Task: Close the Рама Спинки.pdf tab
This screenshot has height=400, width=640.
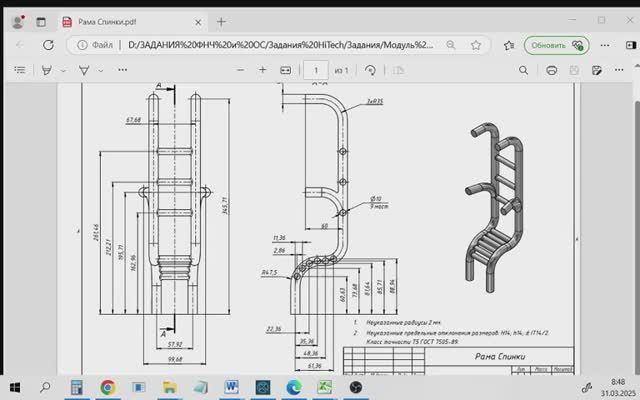Action: pyautogui.click(x=198, y=22)
